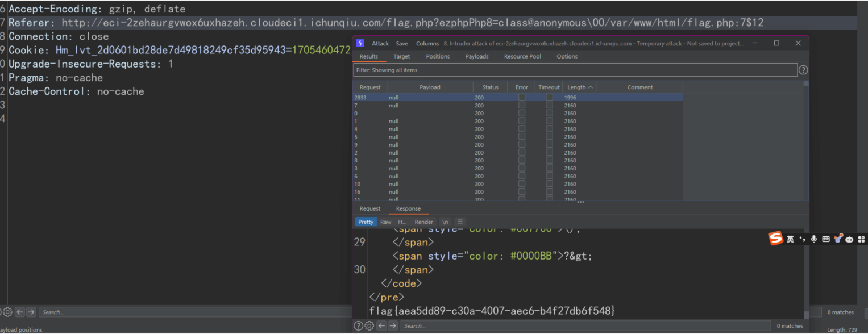Click the Sogou skin shirt icon
Screen dimensions: 868x334
[838, 239]
